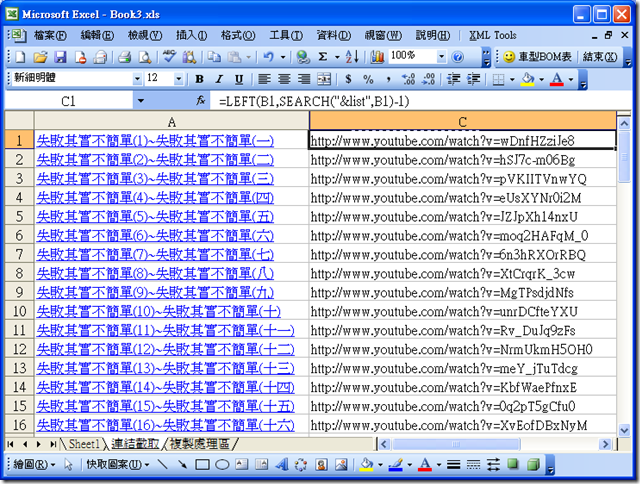
Task: Open the Draw 繪圖 menu dropdown
Action: point(34,464)
